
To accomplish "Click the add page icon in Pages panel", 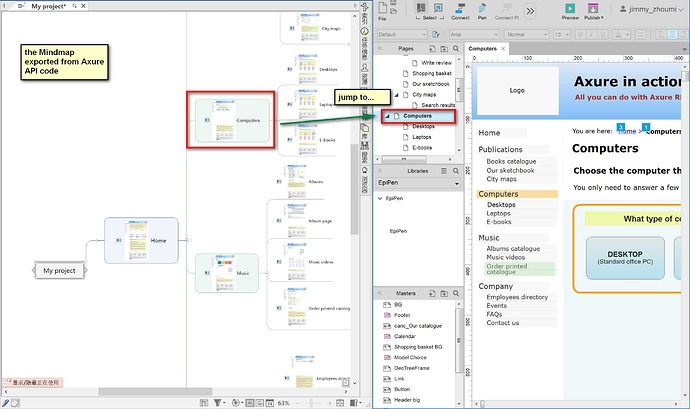I will pyautogui.click(x=432, y=48).
